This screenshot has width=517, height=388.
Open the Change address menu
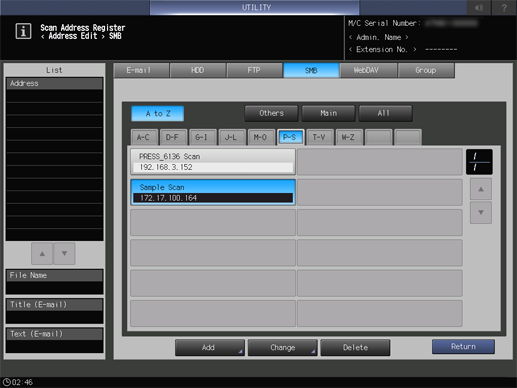[282, 348]
